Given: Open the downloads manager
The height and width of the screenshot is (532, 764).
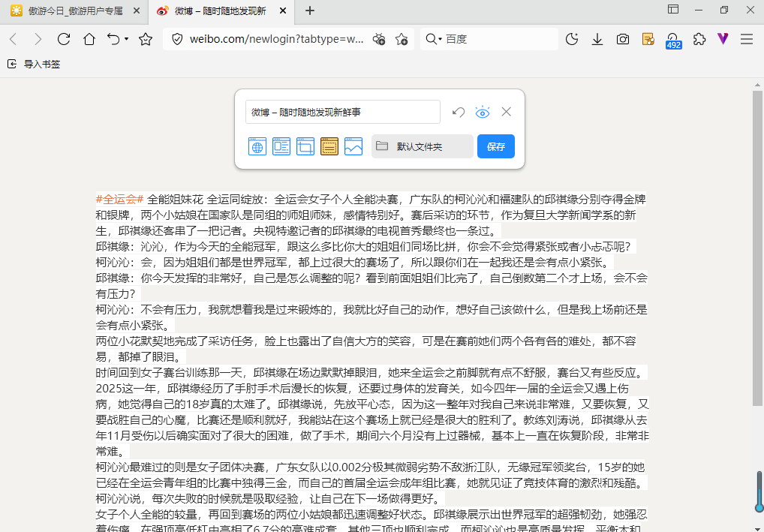Looking at the screenshot, I should pyautogui.click(x=597, y=40).
